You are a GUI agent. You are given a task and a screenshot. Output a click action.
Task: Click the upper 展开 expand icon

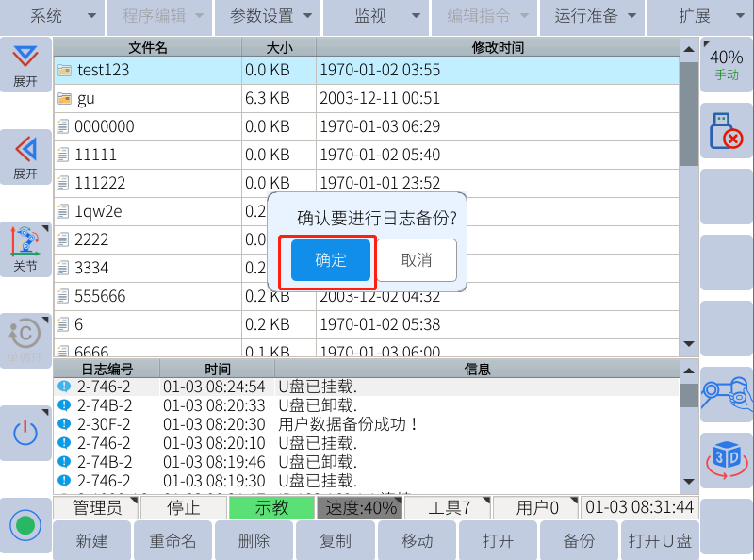(x=25, y=64)
